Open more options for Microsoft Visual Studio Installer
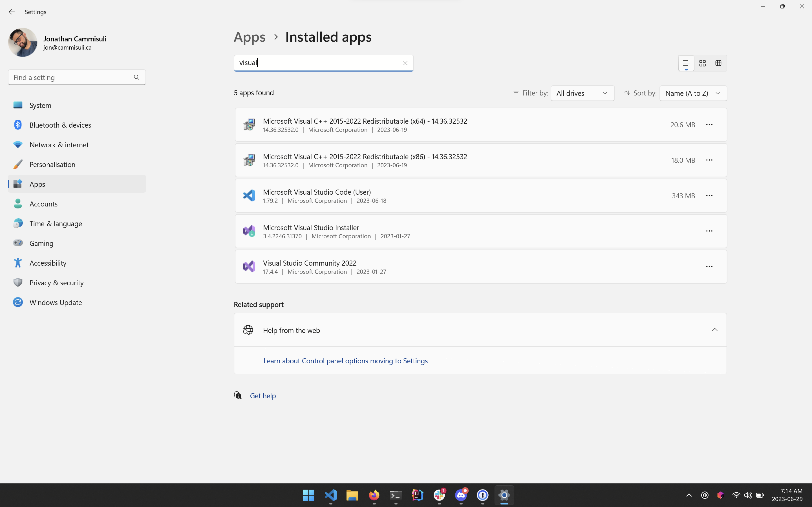Viewport: 812px width, 507px height. [x=710, y=231]
